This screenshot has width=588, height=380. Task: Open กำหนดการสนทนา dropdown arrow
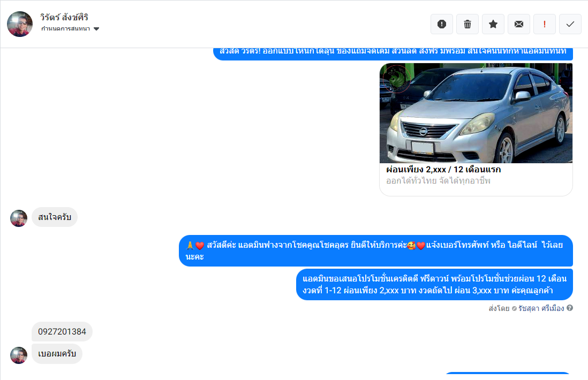coord(96,29)
